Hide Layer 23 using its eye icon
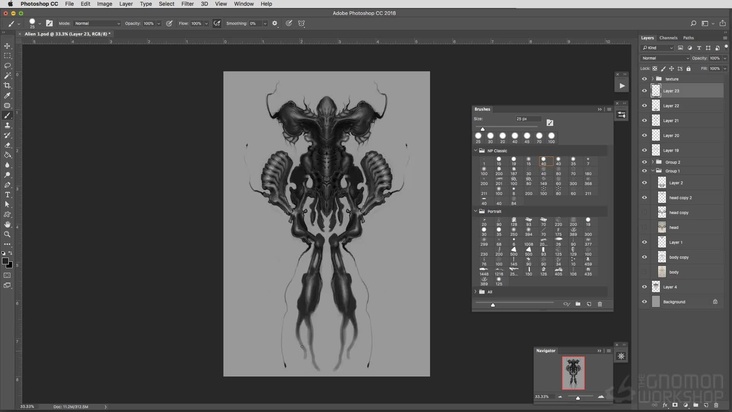The width and height of the screenshot is (732, 412). [644, 91]
